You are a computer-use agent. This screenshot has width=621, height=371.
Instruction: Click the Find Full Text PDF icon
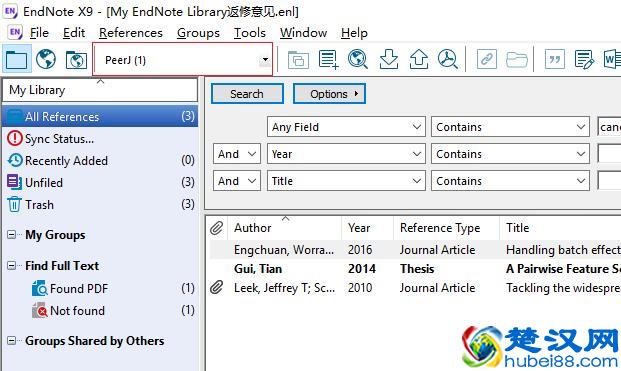[x=448, y=59]
